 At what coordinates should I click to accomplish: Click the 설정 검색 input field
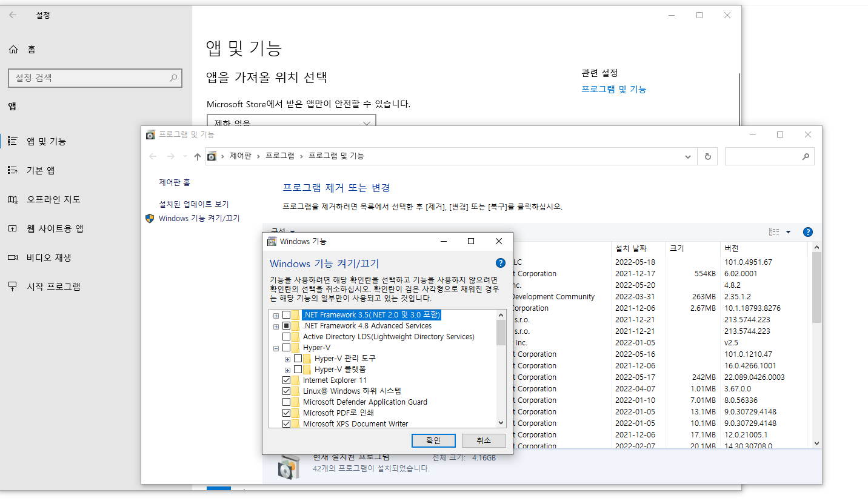tap(95, 78)
